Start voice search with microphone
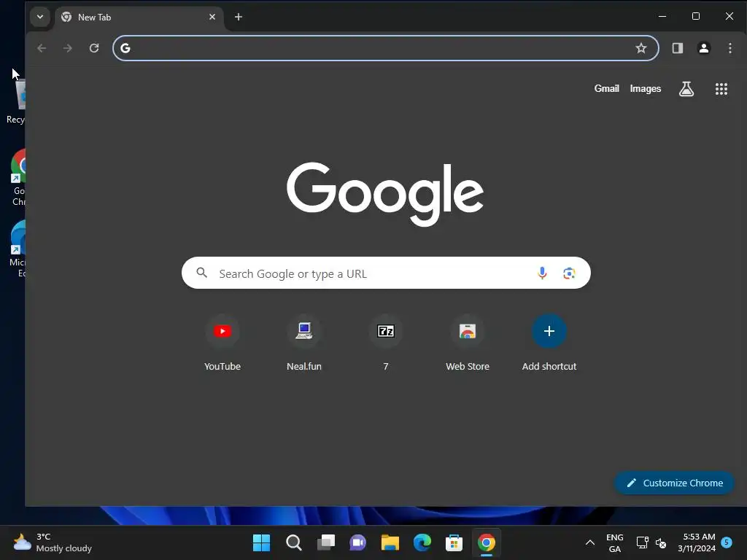This screenshot has height=560, width=747. [542, 273]
